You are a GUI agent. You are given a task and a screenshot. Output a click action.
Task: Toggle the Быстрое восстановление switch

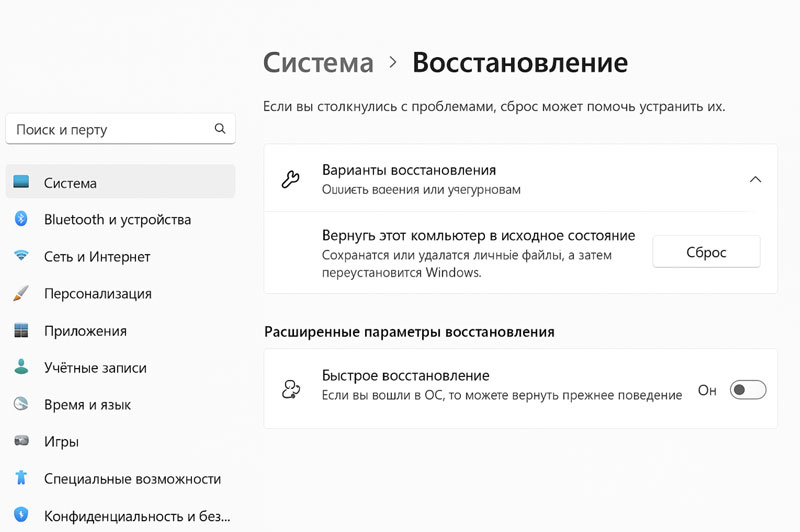[748, 390]
